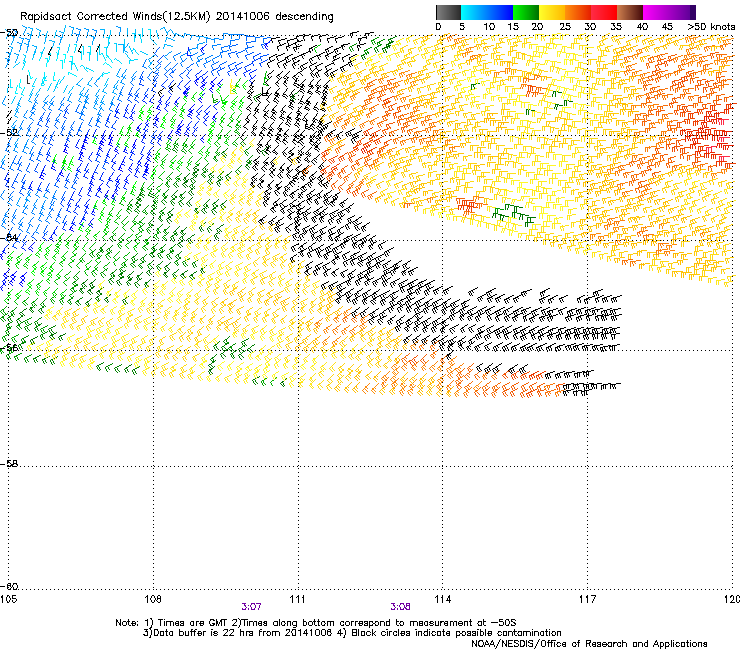Click the longitude label '117'
740x650 pixels.
tap(588, 599)
